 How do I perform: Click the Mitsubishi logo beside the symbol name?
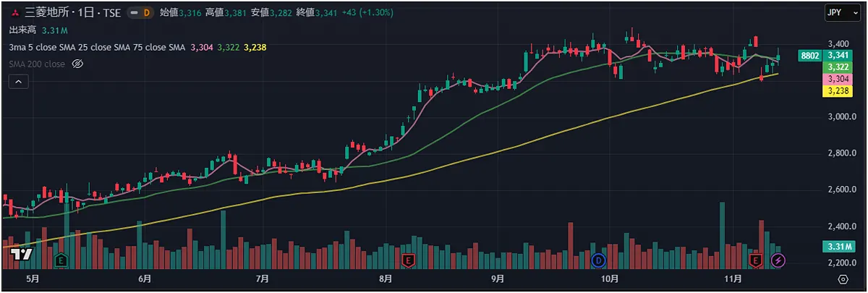click(14, 13)
